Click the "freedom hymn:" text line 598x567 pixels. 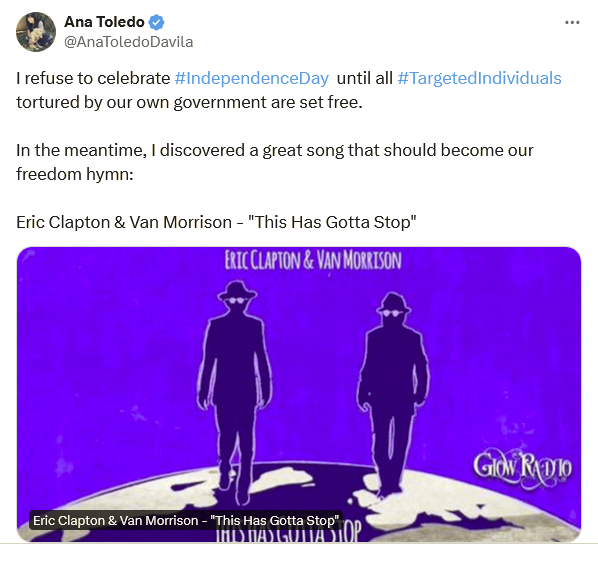[75, 174]
